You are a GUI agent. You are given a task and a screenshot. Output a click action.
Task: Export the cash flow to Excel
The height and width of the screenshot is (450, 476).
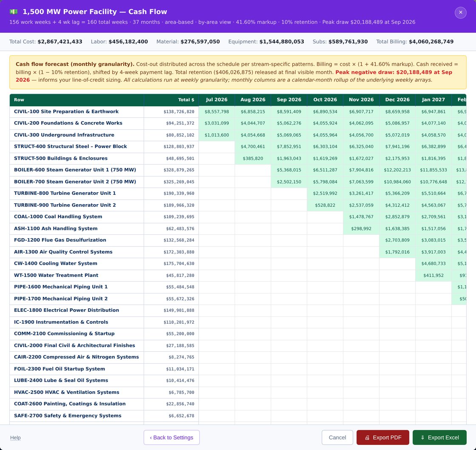pos(439,437)
